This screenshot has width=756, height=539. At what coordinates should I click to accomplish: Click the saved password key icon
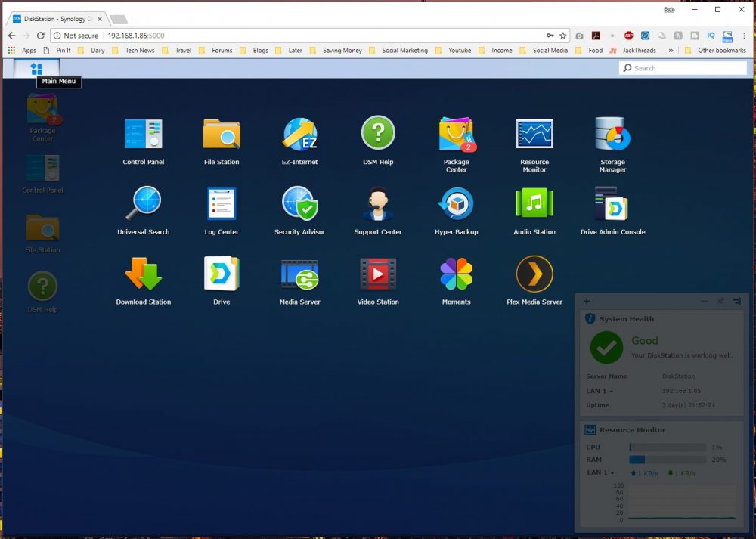[x=550, y=36]
